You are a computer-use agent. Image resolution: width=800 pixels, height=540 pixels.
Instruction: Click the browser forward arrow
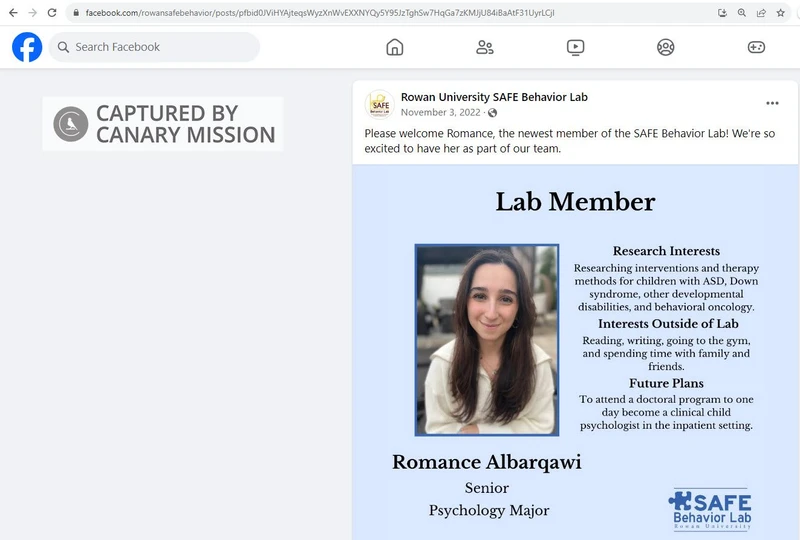33,13
